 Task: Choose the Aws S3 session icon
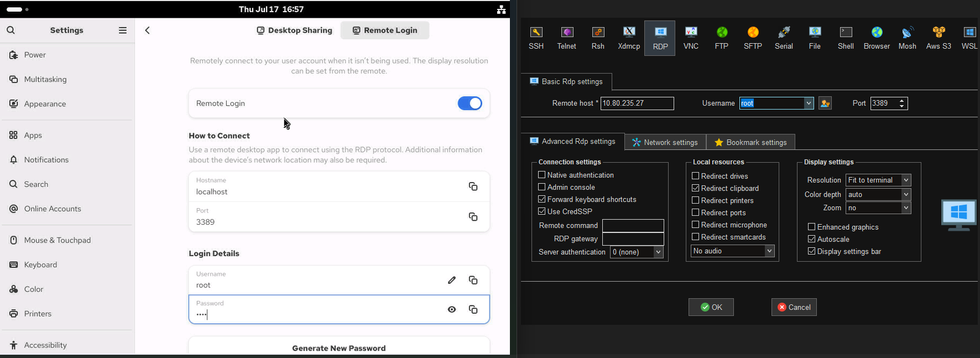939,38
